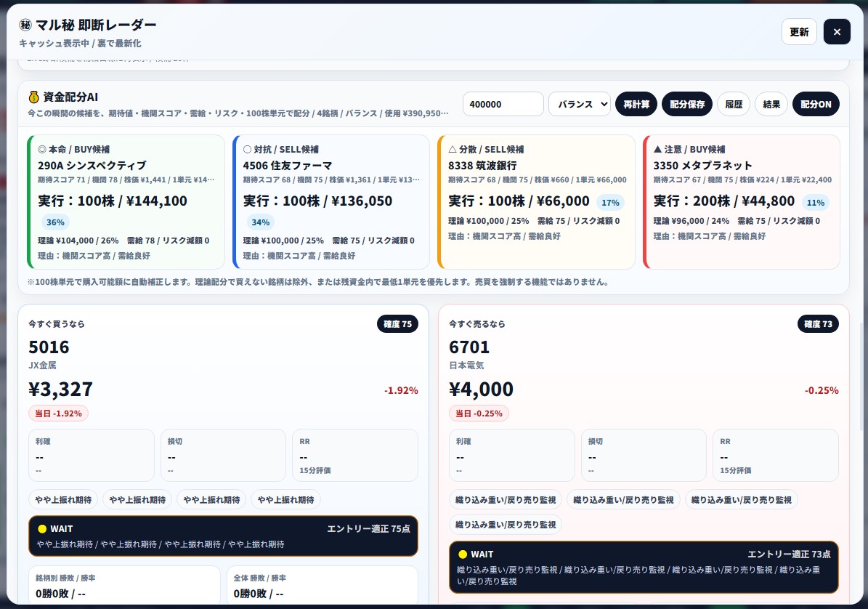Click stock code 5016 heading
The height and width of the screenshot is (609, 868).
(x=49, y=347)
